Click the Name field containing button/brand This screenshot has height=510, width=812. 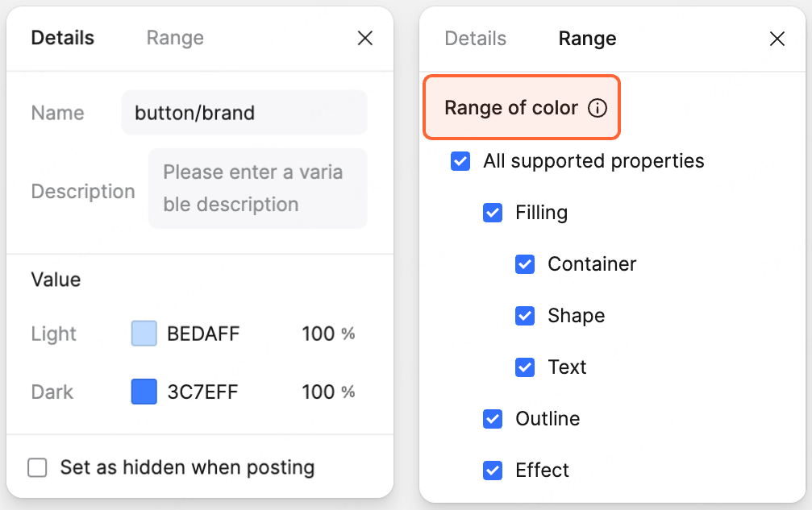[x=244, y=113]
